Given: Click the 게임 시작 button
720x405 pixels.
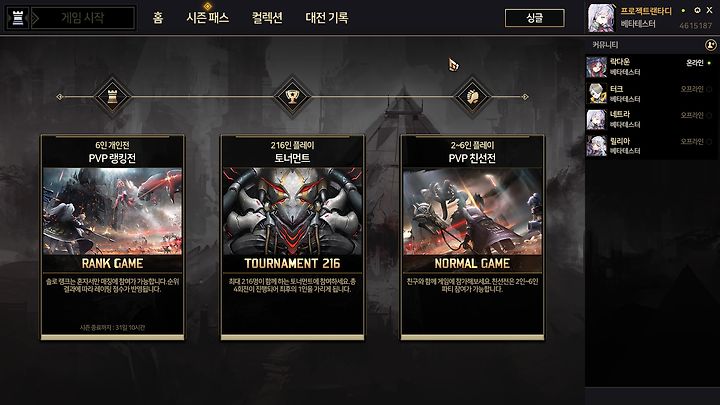Looking at the screenshot, I should [x=83, y=18].
